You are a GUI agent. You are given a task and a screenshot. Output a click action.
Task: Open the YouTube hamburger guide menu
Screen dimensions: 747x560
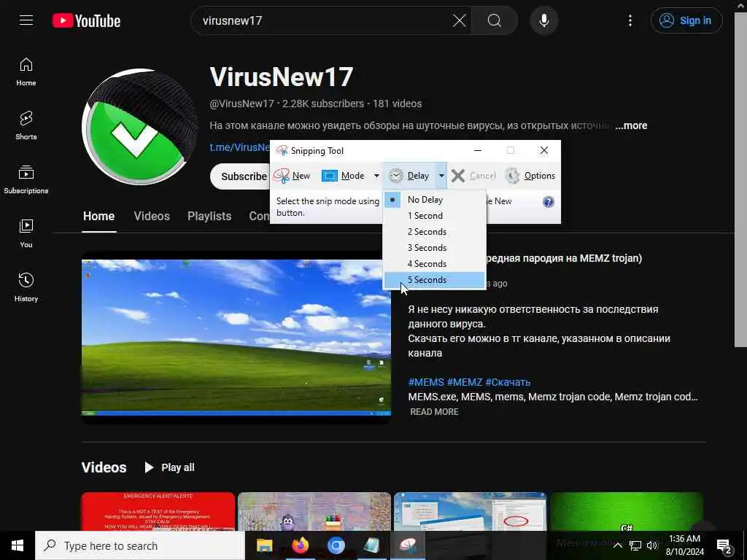coord(26,20)
